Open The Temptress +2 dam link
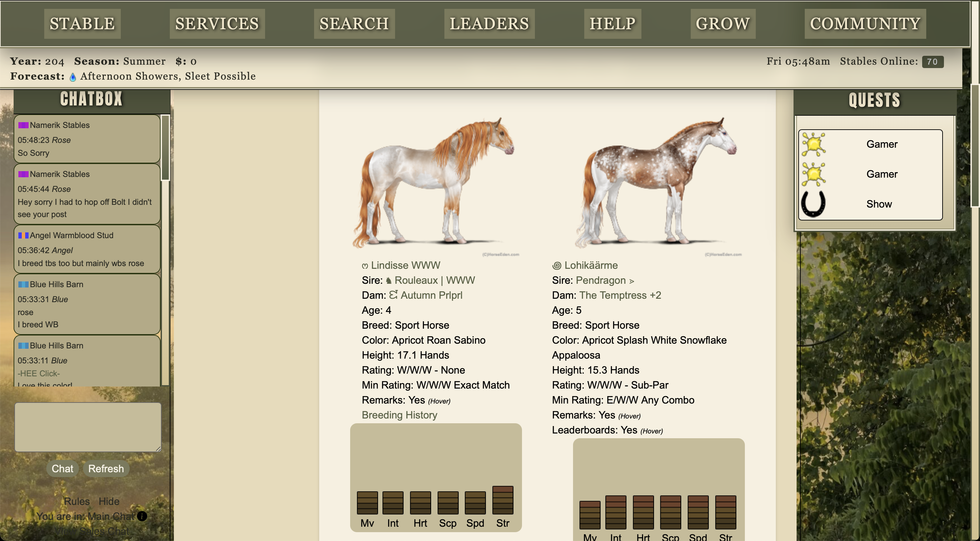This screenshot has height=541, width=980. (x=620, y=295)
